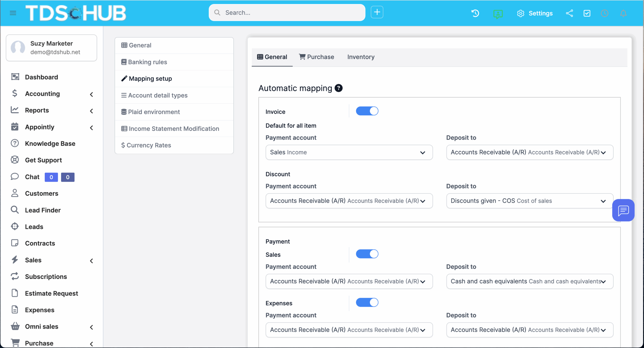Open the Sales Income payment account dropdown

(x=349, y=152)
